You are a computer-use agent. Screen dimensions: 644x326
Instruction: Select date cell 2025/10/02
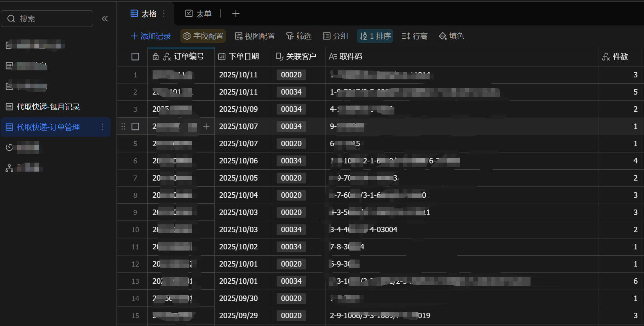click(243, 247)
